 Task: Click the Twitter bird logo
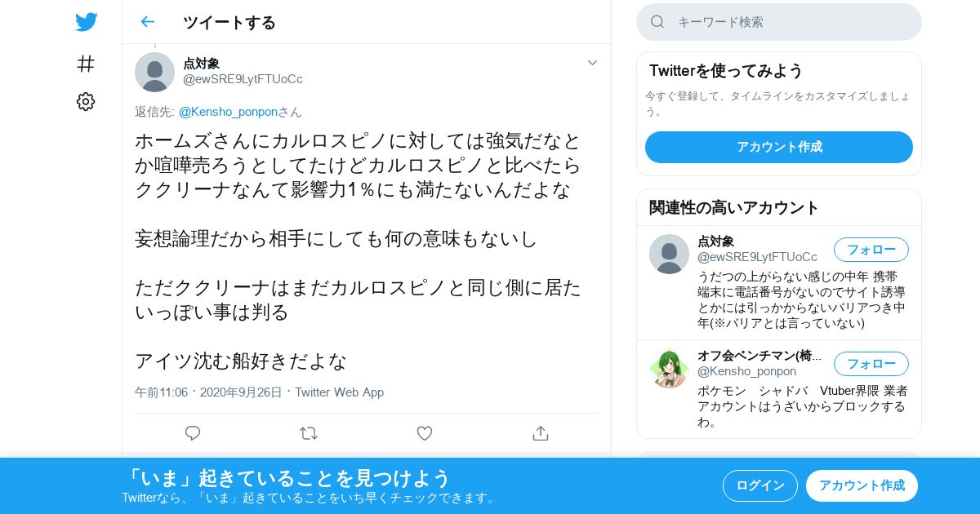tap(86, 22)
